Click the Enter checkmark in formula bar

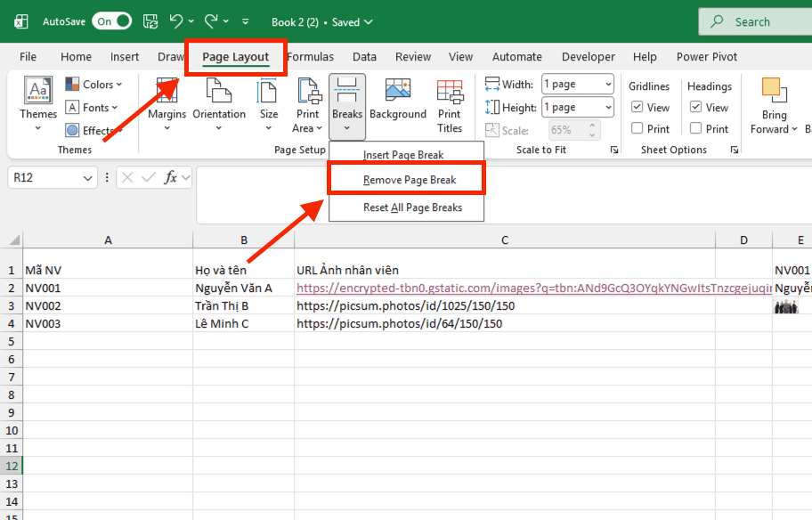(x=149, y=178)
